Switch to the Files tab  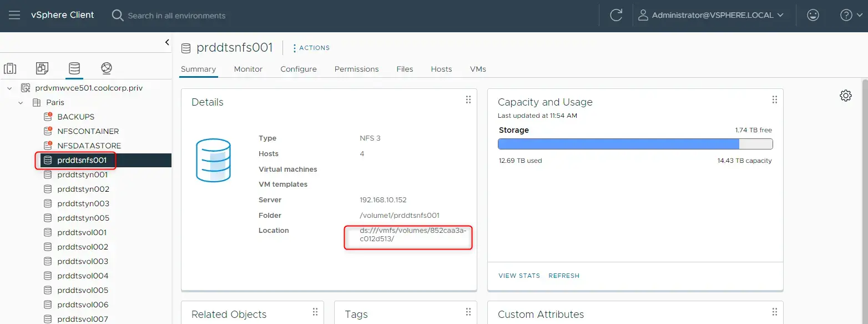pyautogui.click(x=405, y=69)
